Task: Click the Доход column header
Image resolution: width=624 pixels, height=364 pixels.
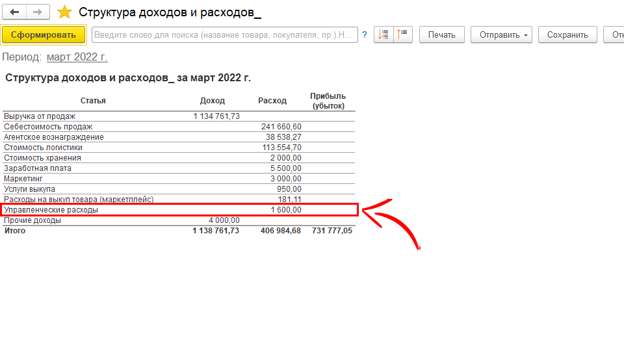Action: tap(212, 101)
